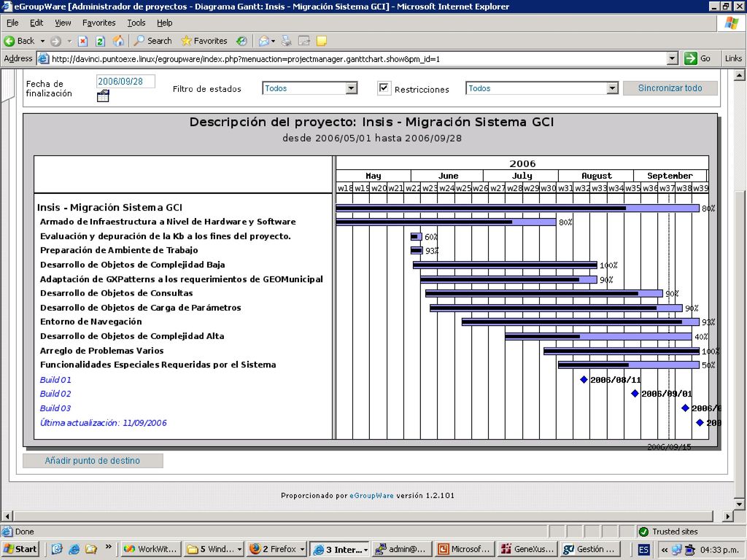747x560 pixels.
Task: Open the Search toolbar button
Action: coord(153,41)
